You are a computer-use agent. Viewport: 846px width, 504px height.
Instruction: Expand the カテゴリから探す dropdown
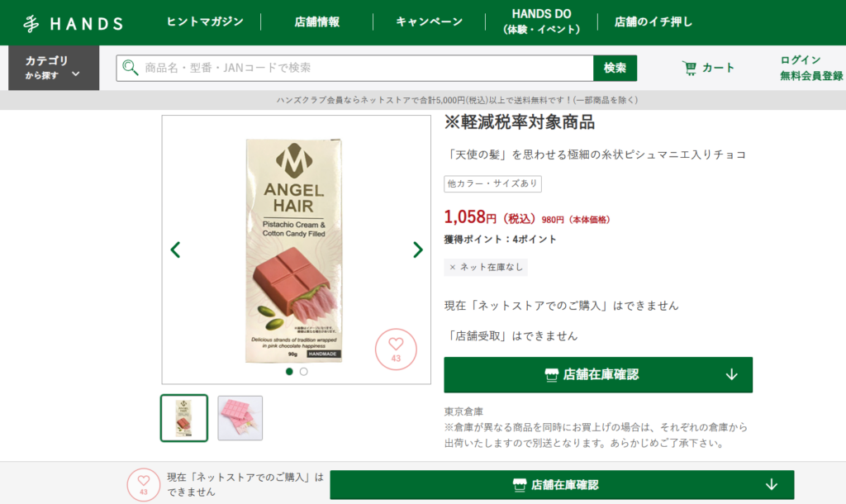[54, 68]
